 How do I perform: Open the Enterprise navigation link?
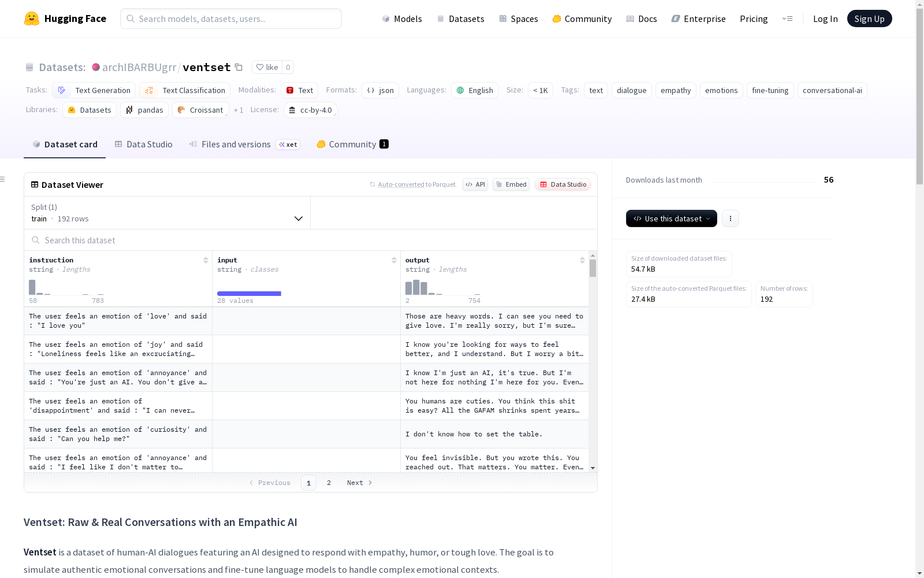(x=698, y=18)
